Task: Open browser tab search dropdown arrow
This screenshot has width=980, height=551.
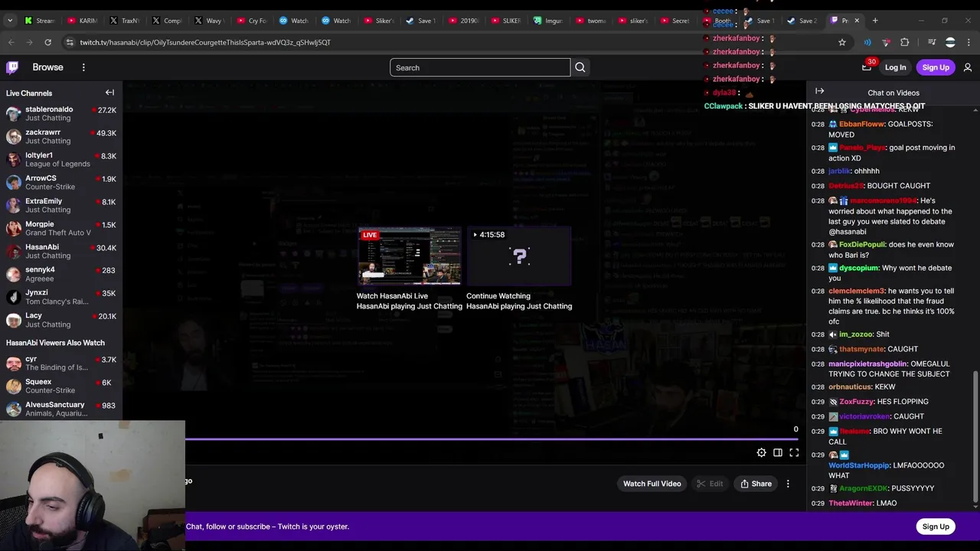Action: 10,21
